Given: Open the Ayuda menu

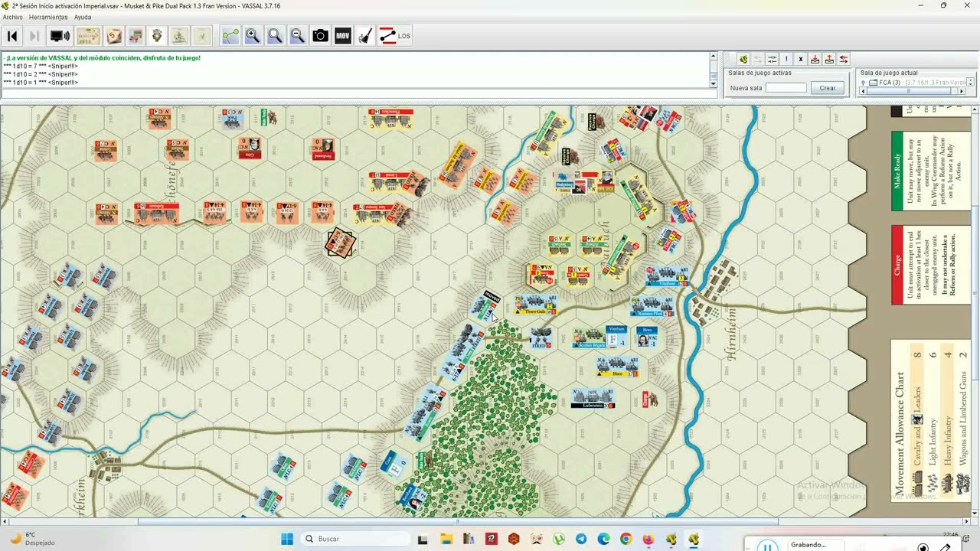Looking at the screenshot, I should 83,17.
